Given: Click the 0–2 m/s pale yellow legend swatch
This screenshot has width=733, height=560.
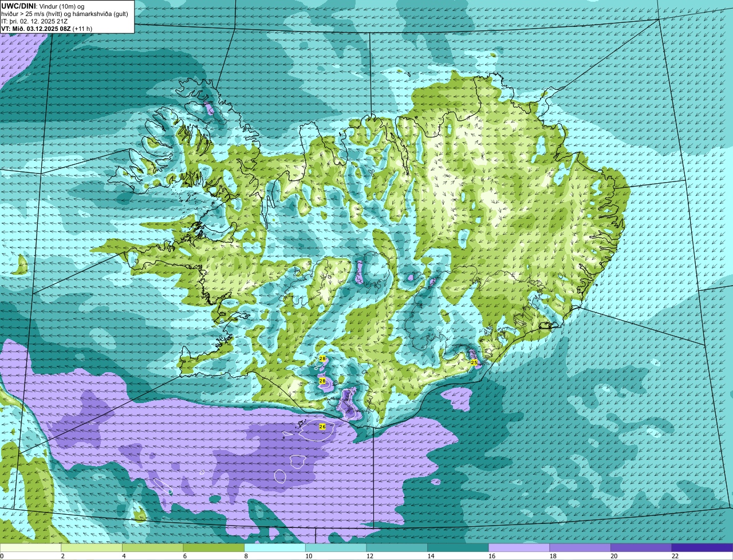Looking at the screenshot, I should click(x=30, y=547).
